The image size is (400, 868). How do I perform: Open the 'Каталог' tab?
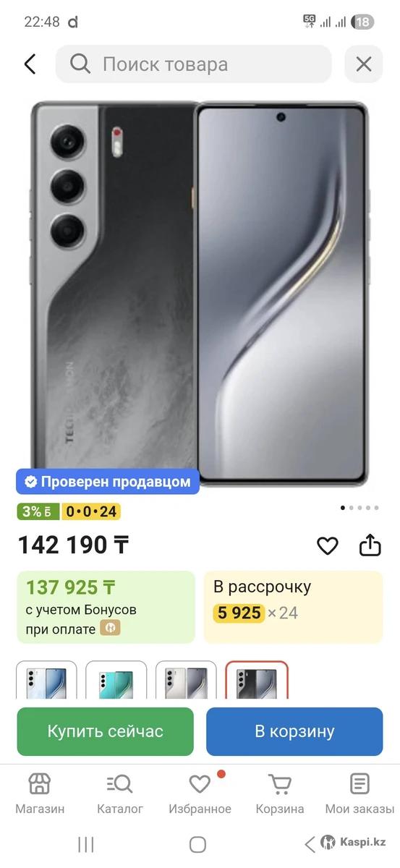click(120, 793)
